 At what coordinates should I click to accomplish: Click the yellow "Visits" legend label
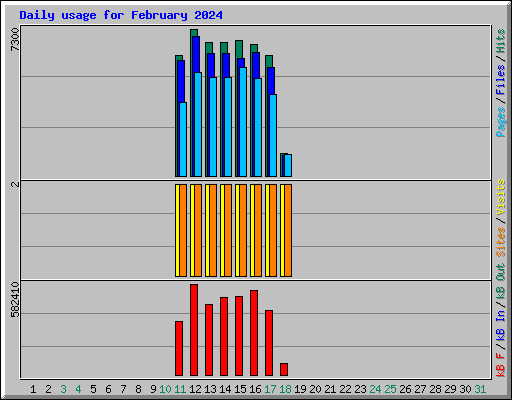coord(501,197)
